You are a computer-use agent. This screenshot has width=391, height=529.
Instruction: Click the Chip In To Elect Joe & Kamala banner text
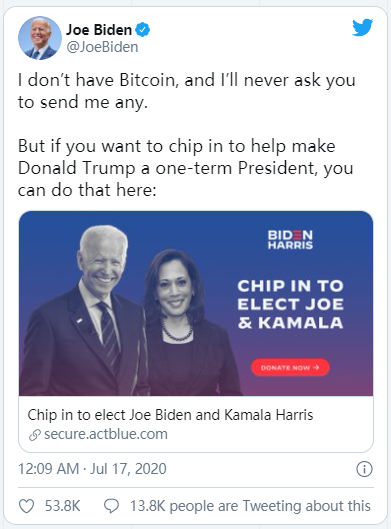(290, 304)
